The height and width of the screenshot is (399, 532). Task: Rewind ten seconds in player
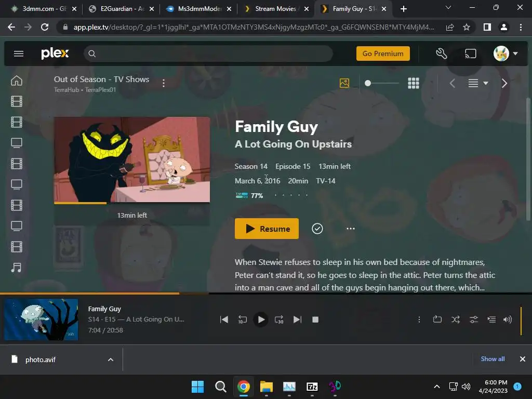(x=242, y=320)
